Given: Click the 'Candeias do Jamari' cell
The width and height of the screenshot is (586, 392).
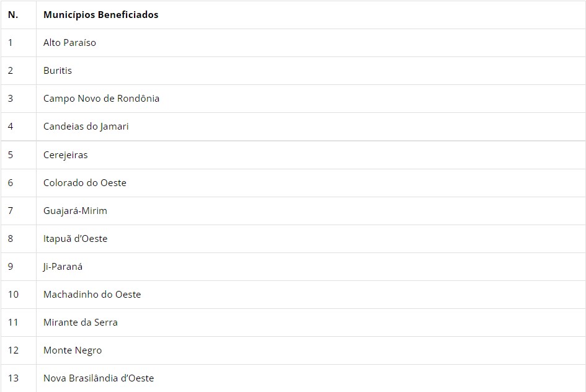Looking at the screenshot, I should 86,127.
